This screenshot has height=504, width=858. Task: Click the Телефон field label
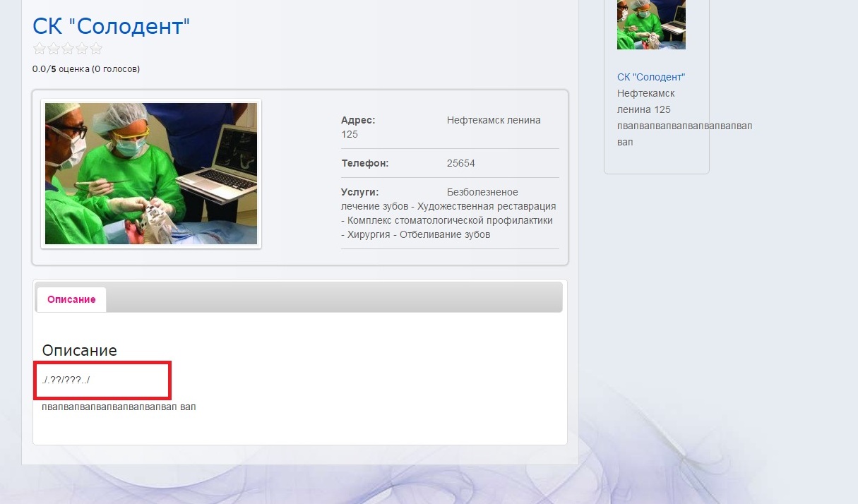364,163
